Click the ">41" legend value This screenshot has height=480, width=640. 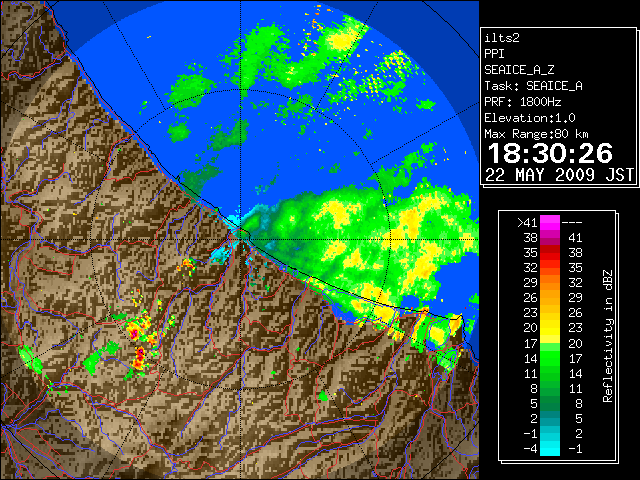coord(527,222)
